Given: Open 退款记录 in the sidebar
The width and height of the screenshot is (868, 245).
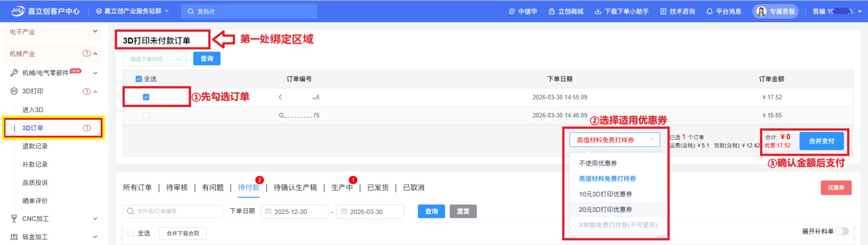Looking at the screenshot, I should (x=35, y=146).
